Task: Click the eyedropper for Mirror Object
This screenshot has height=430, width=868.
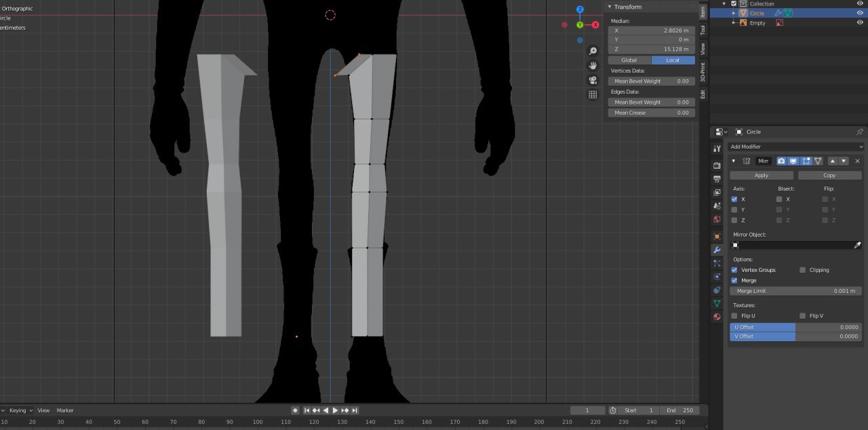Action: 857,245
